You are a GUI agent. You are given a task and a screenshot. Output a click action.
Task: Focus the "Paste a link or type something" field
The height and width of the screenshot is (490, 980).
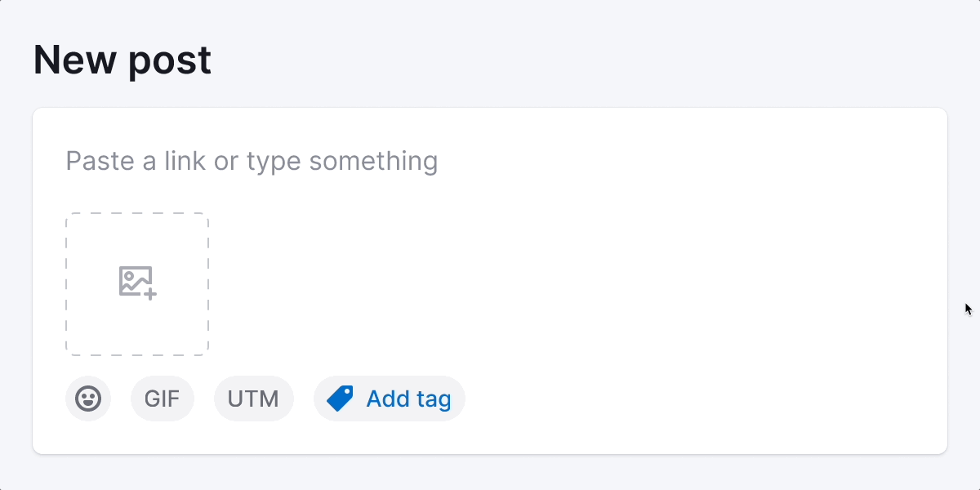(x=490, y=161)
